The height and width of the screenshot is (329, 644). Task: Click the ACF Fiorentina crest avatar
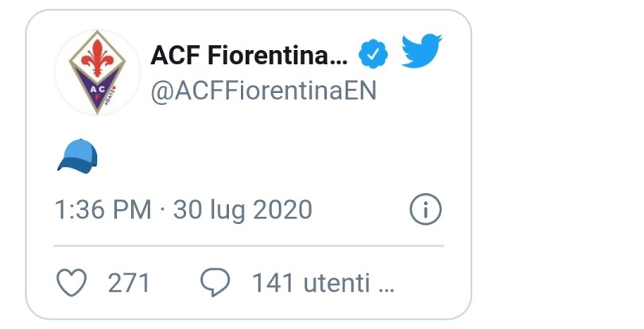(x=95, y=72)
